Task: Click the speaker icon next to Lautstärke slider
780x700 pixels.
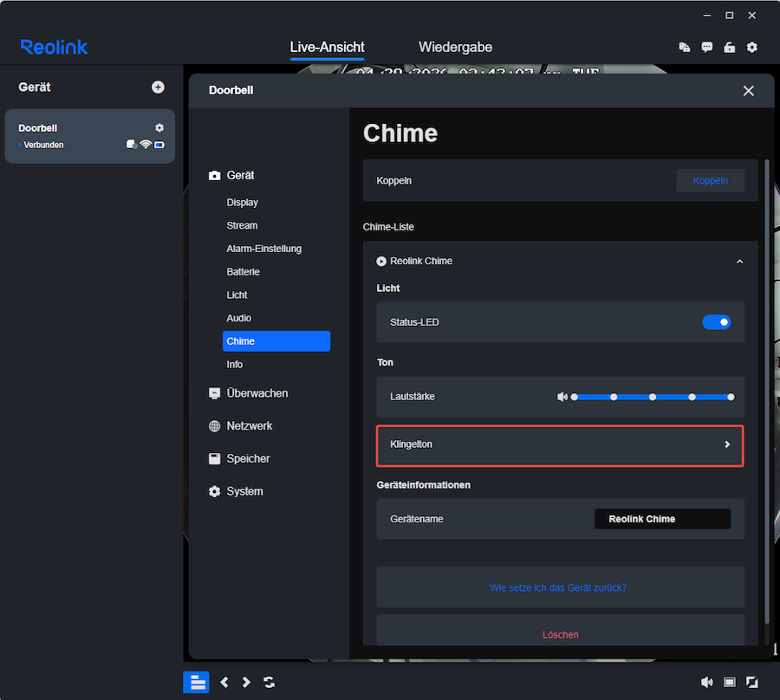Action: click(x=562, y=397)
